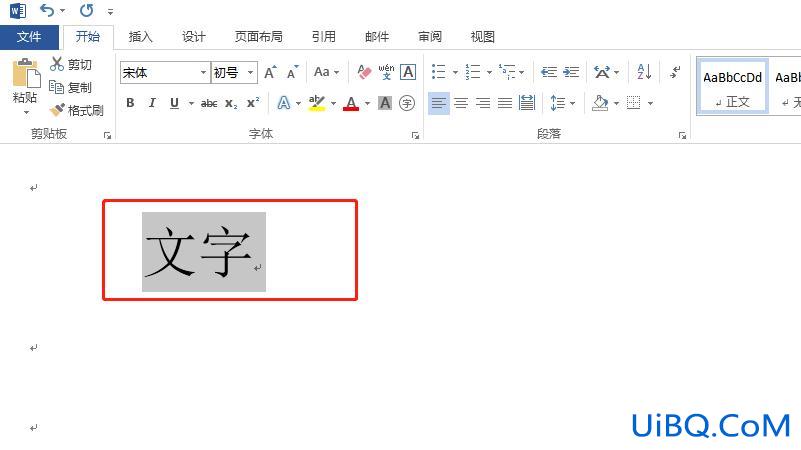Click the Asian layout (A with arrows) icon
This screenshot has height=450, width=801.
click(x=602, y=72)
